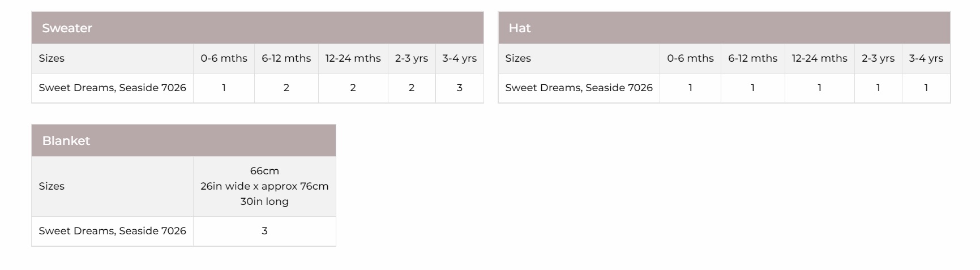Viewport: 980px width, 270px height.
Task: Click the Sweater quantity for 3-4 yrs
Action: pyautogui.click(x=459, y=88)
